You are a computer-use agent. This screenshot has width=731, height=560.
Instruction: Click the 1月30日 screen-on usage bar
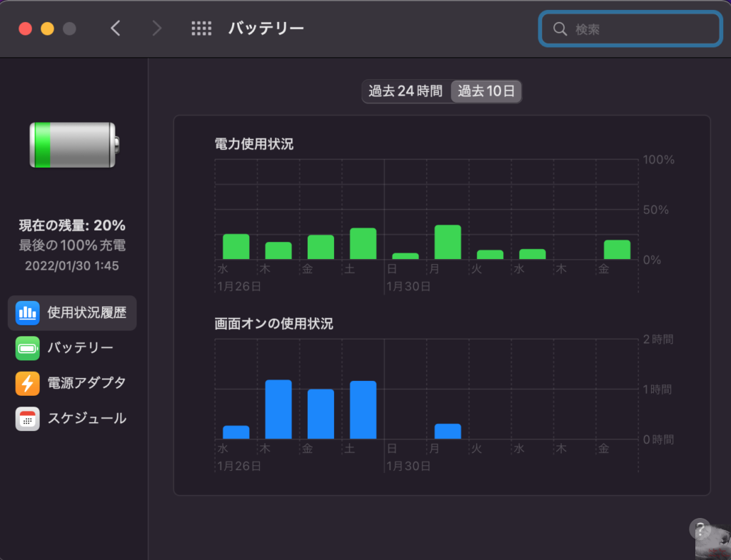448,429
